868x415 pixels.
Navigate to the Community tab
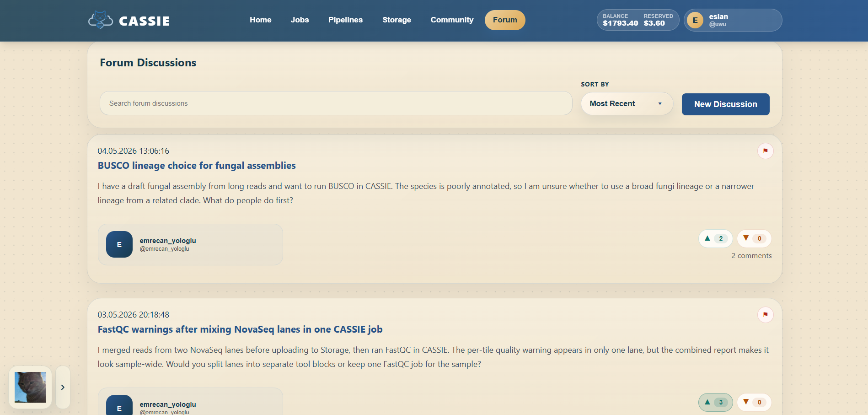[x=452, y=20]
